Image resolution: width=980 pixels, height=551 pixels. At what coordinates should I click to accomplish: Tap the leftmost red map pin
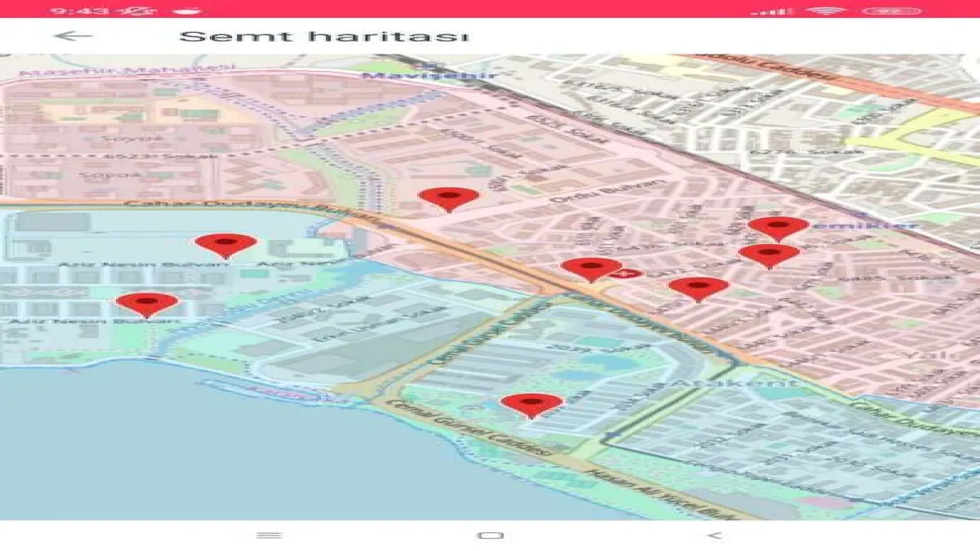147,303
